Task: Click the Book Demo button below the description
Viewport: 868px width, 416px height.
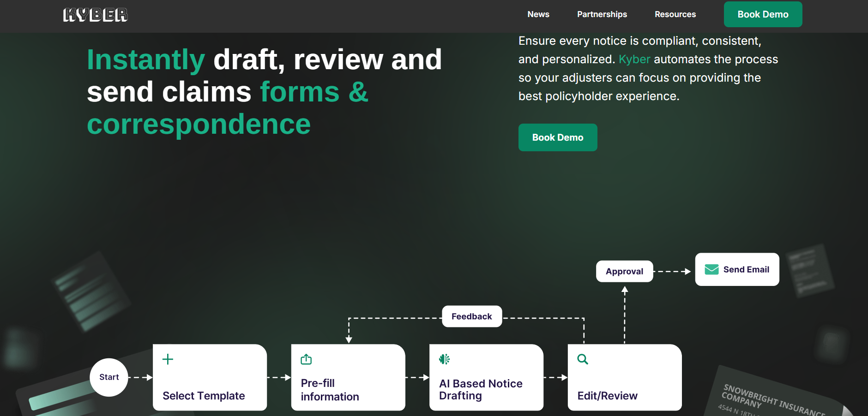Action: tap(558, 137)
